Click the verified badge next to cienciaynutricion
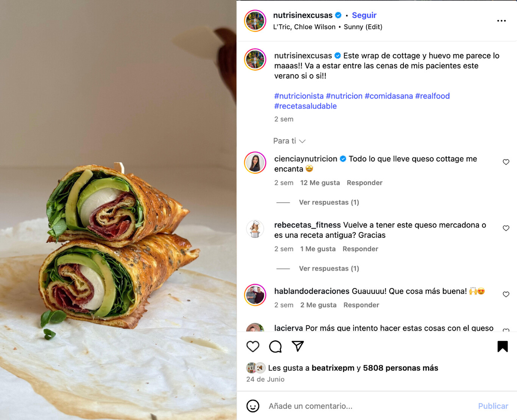Viewport: 517px width, 420px height. click(x=343, y=159)
